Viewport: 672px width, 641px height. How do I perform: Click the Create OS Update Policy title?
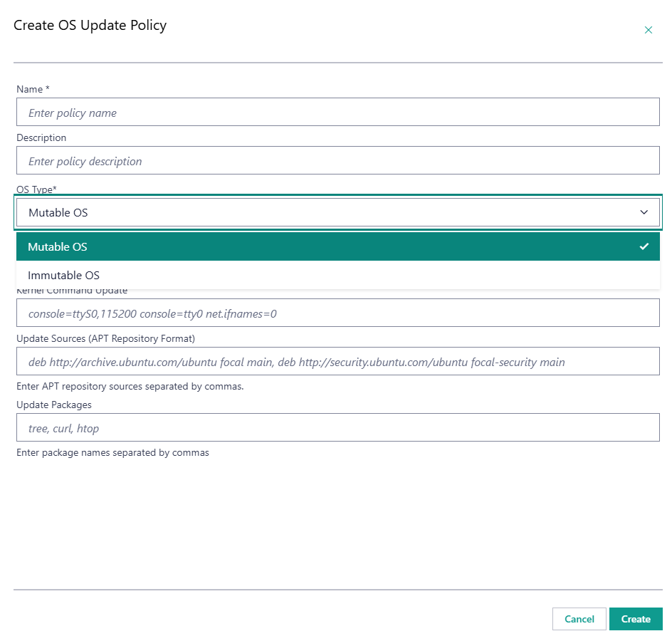90,24
